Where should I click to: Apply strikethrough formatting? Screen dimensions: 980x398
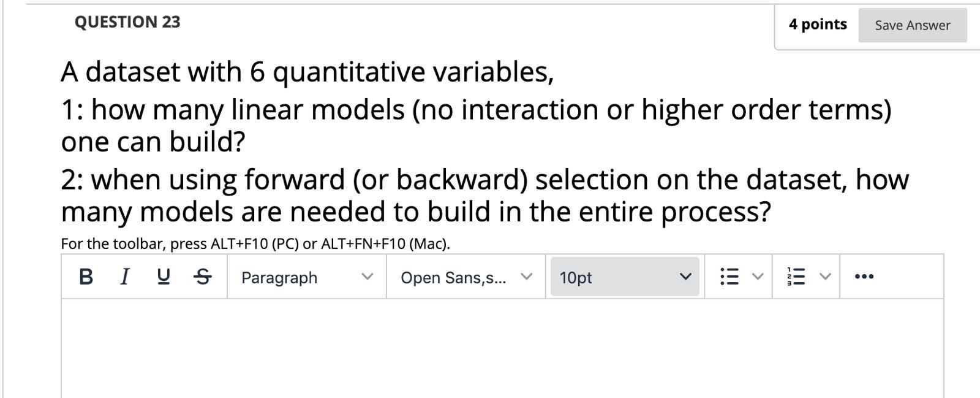coord(202,277)
